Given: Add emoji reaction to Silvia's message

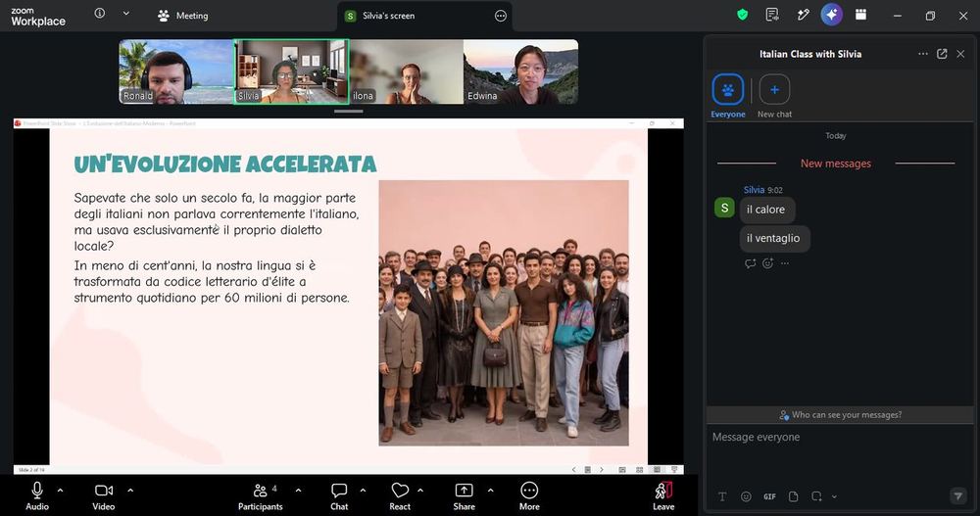Looking at the screenshot, I should (768, 263).
